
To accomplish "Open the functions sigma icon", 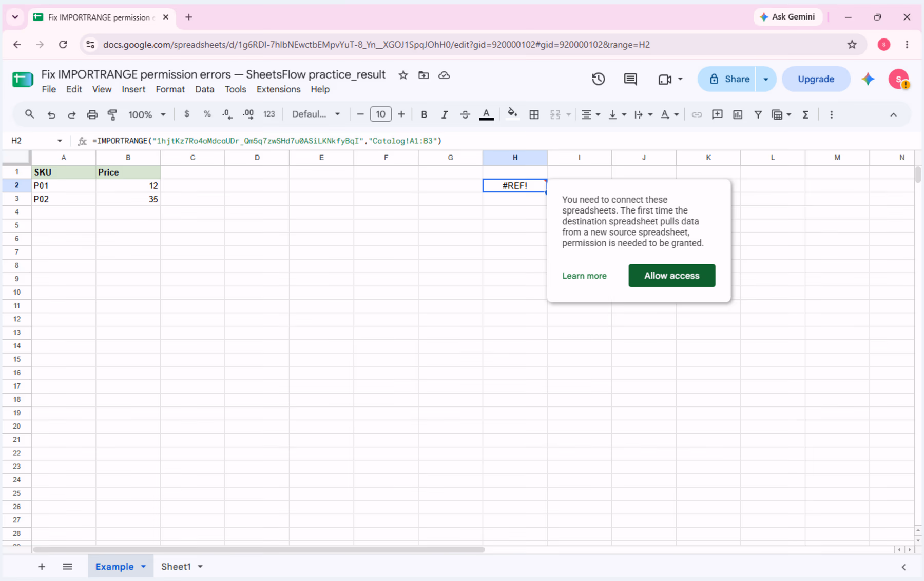I will pyautogui.click(x=805, y=114).
